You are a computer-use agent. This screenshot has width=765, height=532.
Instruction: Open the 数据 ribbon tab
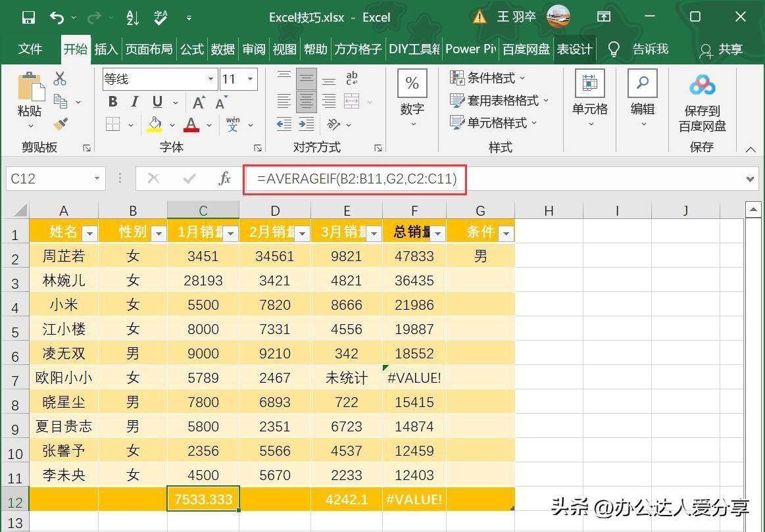click(222, 49)
